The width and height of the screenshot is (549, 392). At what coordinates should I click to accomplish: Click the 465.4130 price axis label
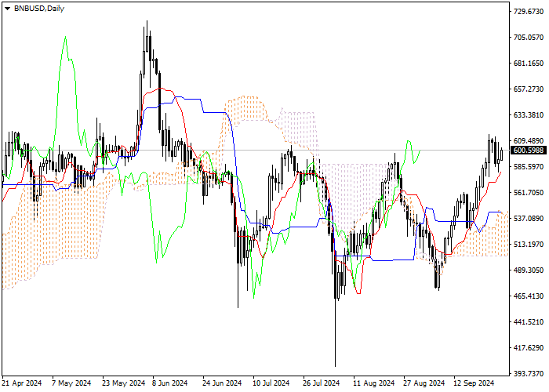529,296
